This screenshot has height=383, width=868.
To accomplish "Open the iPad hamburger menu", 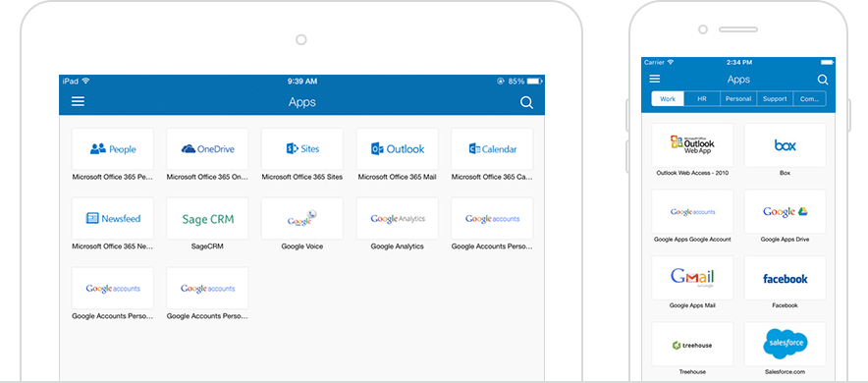I will pos(78,101).
